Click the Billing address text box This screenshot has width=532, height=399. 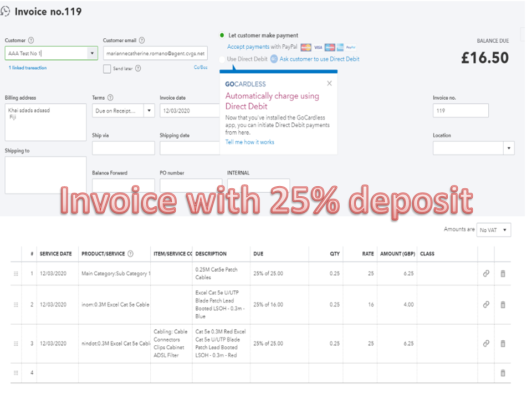coord(45,122)
